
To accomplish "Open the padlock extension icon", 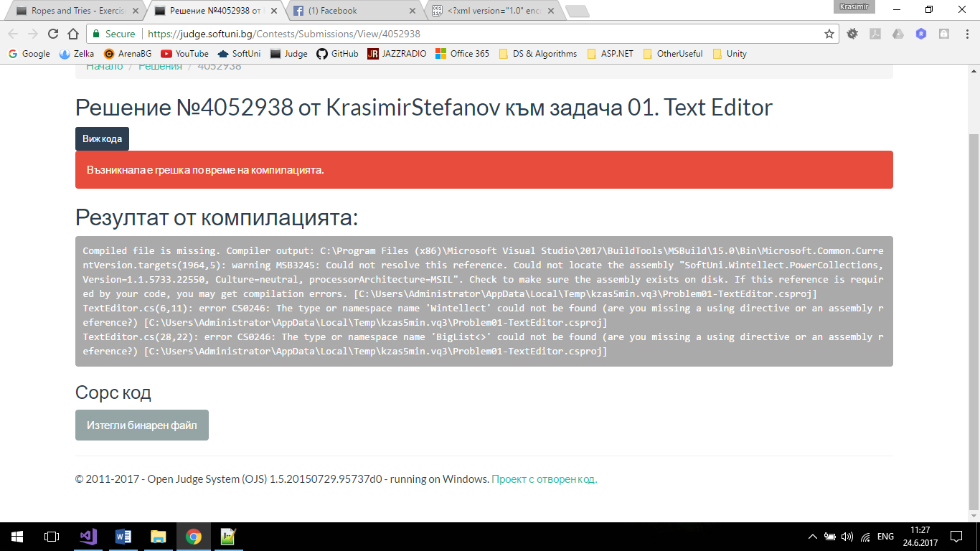I will [944, 34].
